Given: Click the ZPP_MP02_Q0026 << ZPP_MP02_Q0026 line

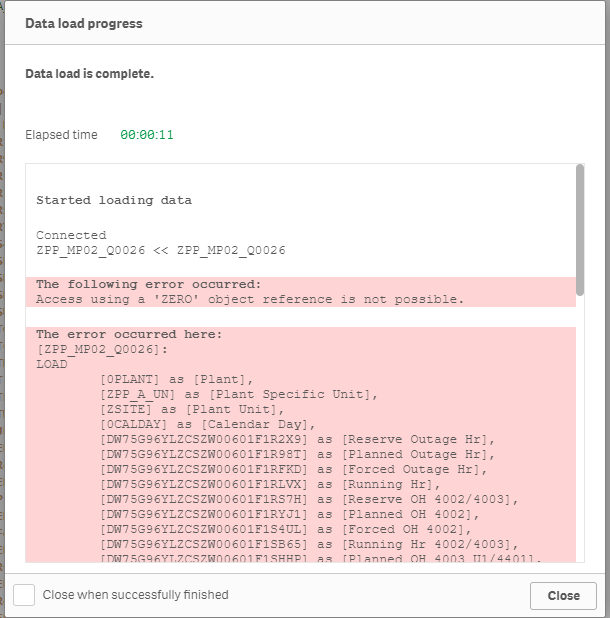Looking at the screenshot, I should pyautogui.click(x=161, y=250).
